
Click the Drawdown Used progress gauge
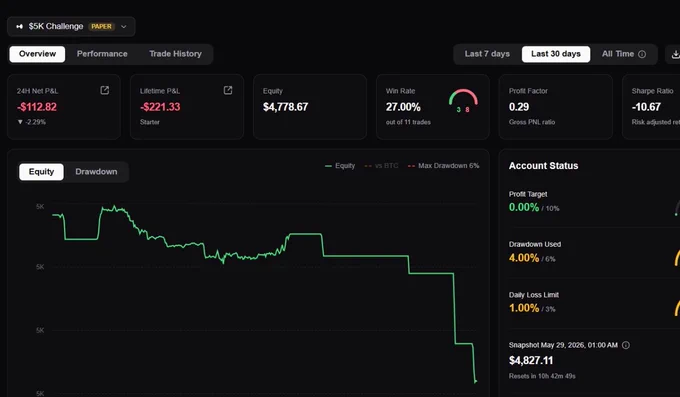pyautogui.click(x=677, y=257)
